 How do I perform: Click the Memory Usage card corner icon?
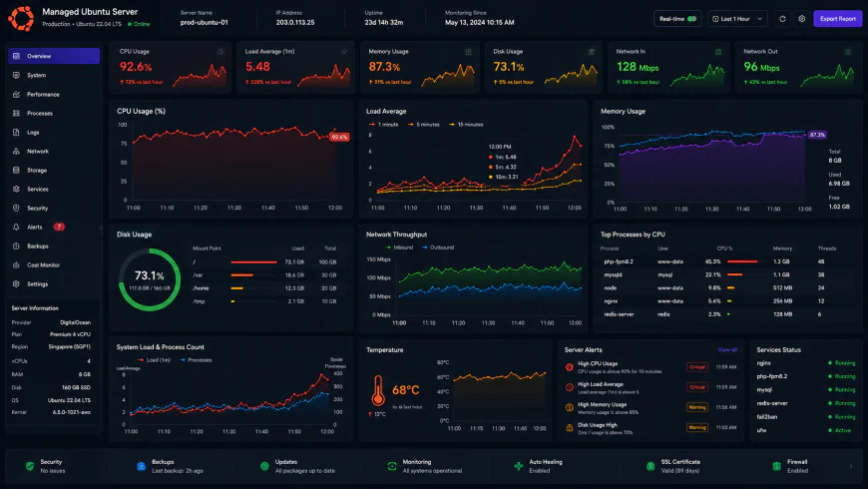click(x=468, y=52)
